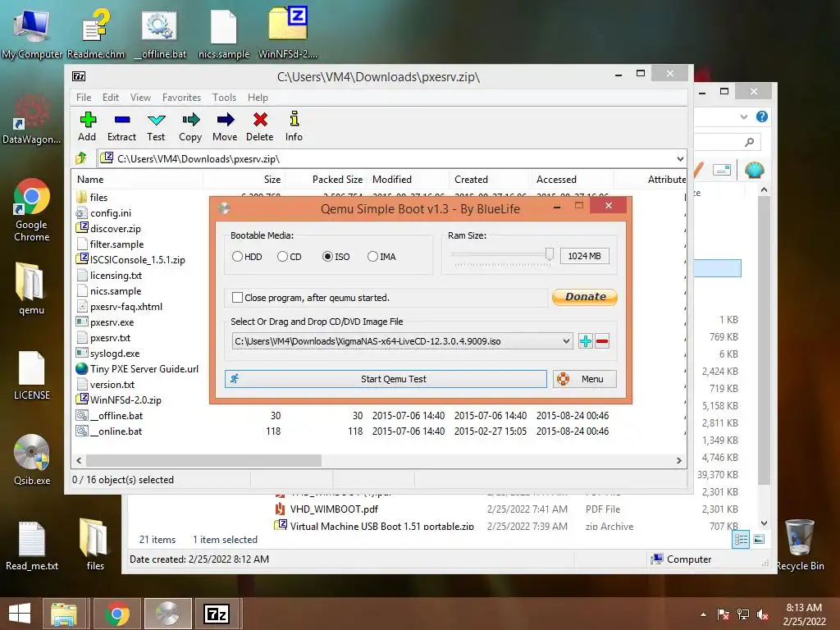Expand the CD/DVD image file dropdown
840x630 pixels.
[566, 341]
